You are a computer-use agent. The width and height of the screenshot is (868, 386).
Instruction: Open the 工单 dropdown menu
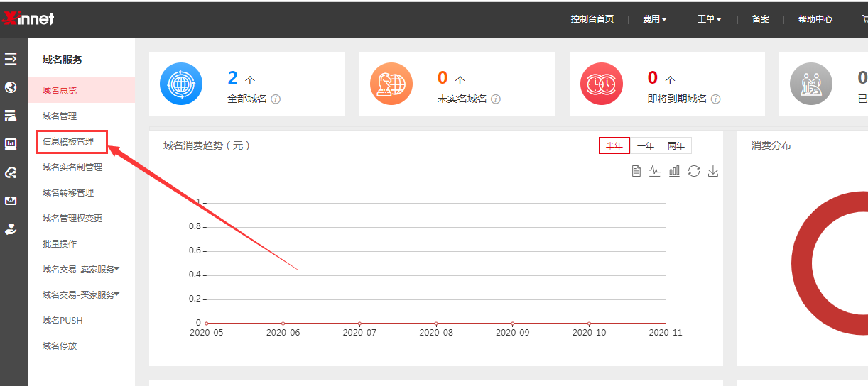click(x=709, y=19)
